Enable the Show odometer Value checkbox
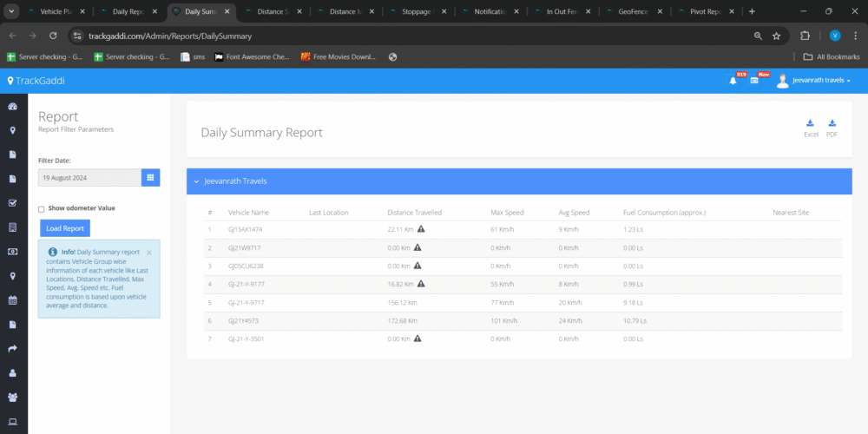Image resolution: width=868 pixels, height=434 pixels. click(42, 209)
